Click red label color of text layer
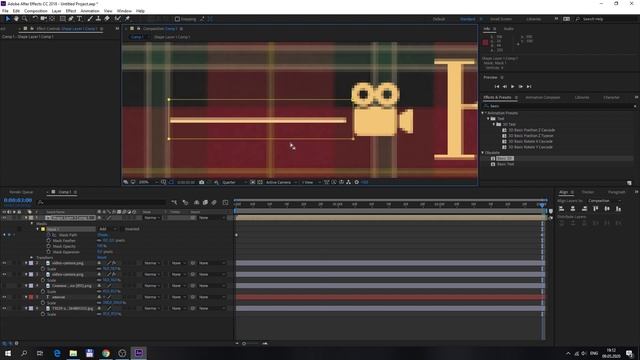The image size is (640, 360). point(31,297)
